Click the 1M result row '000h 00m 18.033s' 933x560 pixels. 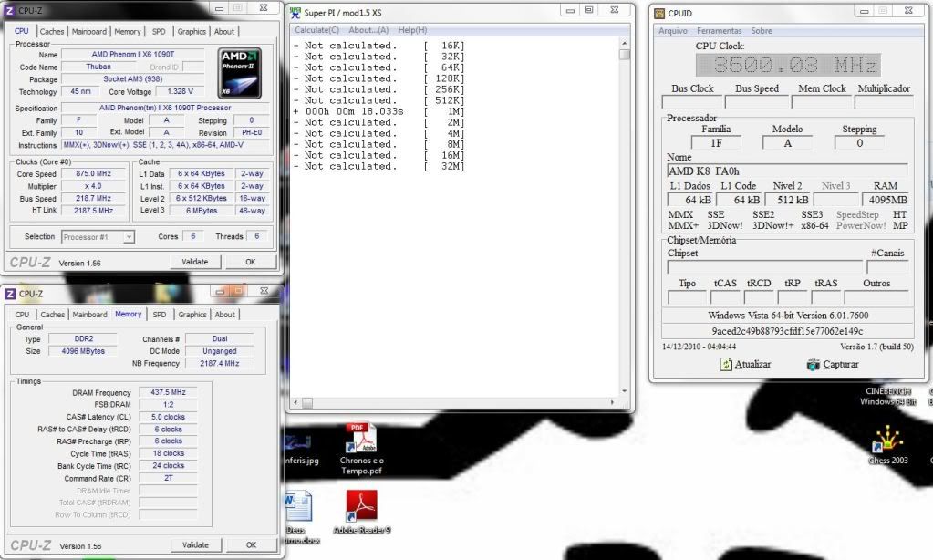pos(379,111)
